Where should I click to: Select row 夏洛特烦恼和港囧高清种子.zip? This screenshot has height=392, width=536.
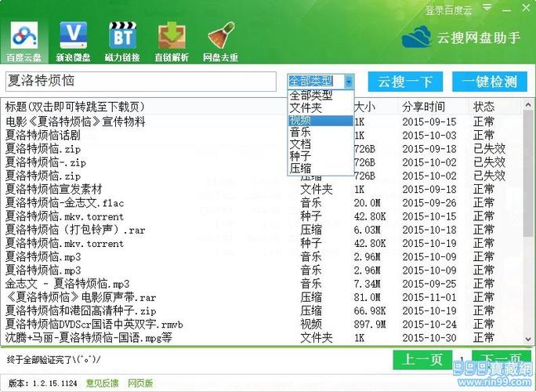[x=263, y=311]
